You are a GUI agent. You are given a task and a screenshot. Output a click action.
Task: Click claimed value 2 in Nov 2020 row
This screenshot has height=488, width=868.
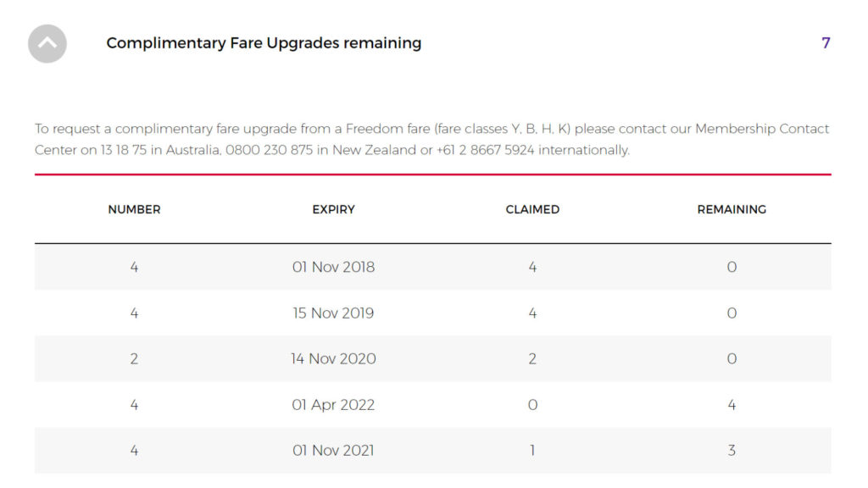click(x=532, y=359)
